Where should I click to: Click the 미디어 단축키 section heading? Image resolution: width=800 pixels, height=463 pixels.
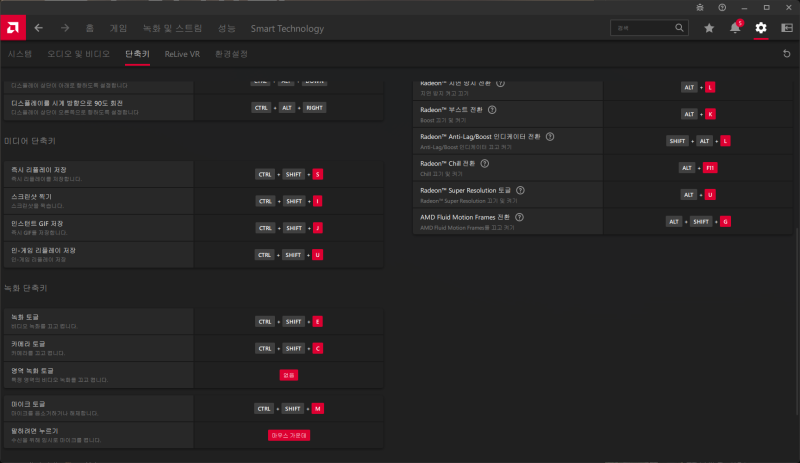pyautogui.click(x=30, y=141)
